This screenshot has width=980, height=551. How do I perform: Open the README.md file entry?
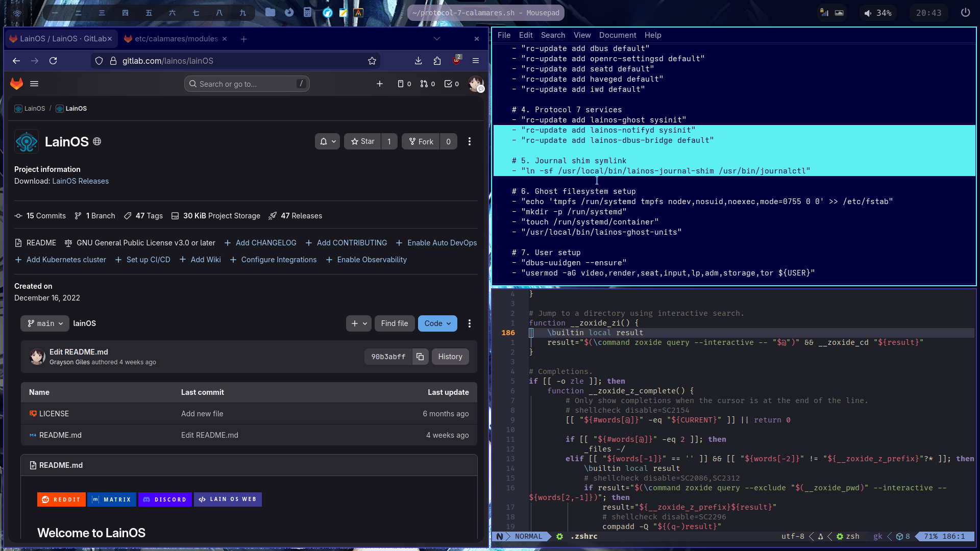click(x=60, y=435)
